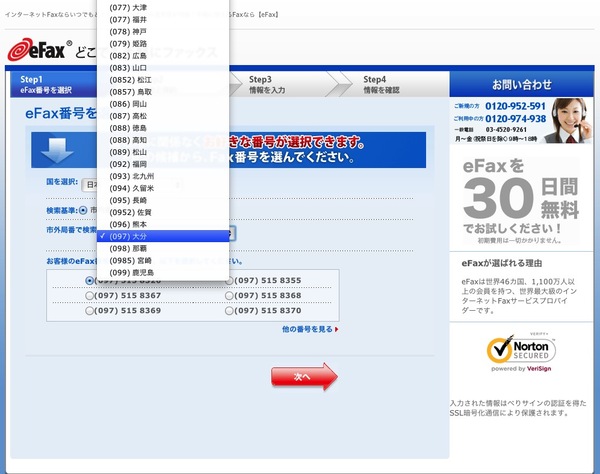Pick (088) 徳島 in the dropdown
Viewport: 600px width, 474px height.
pyautogui.click(x=163, y=128)
